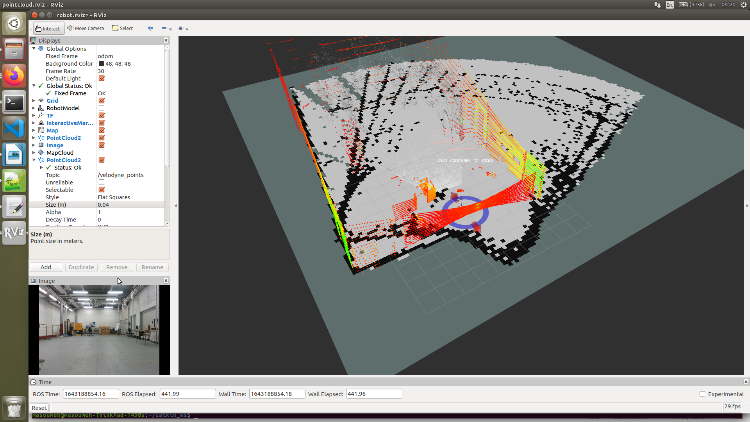Select the Image display entry

click(54, 145)
